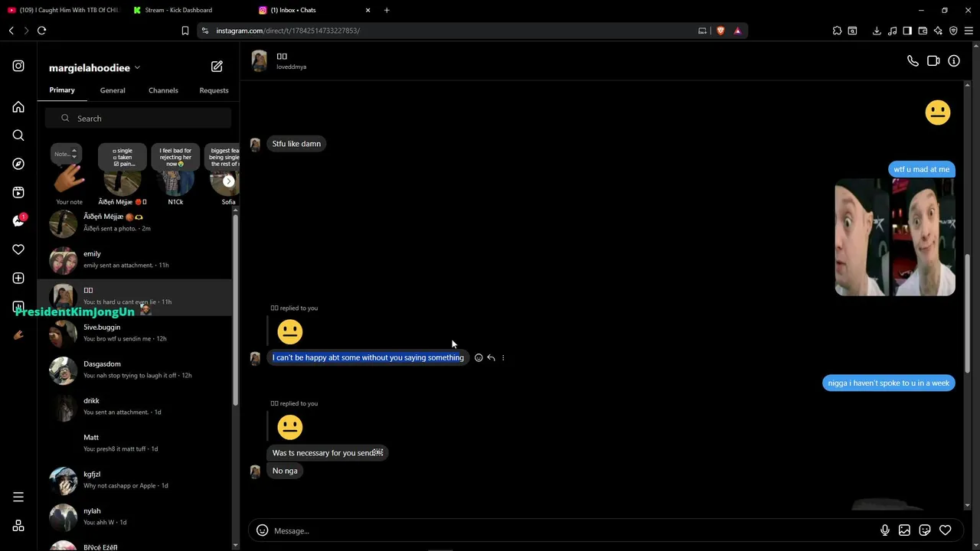
Task: Start an audio call with lovedmya
Action: (913, 61)
